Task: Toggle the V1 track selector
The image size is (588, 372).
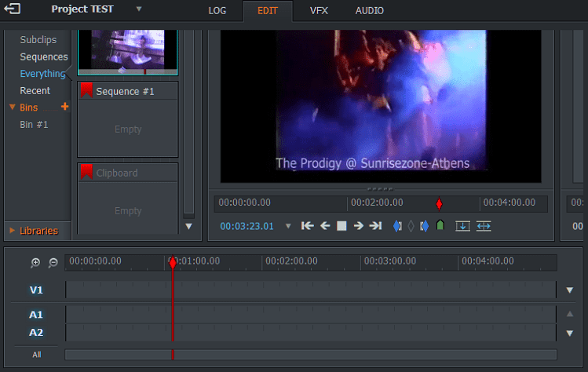Action: pos(36,290)
